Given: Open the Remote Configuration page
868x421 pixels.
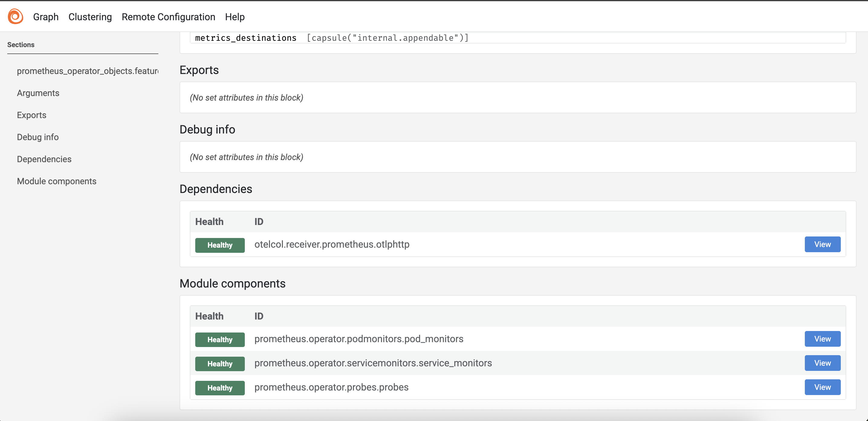Looking at the screenshot, I should coord(168,17).
